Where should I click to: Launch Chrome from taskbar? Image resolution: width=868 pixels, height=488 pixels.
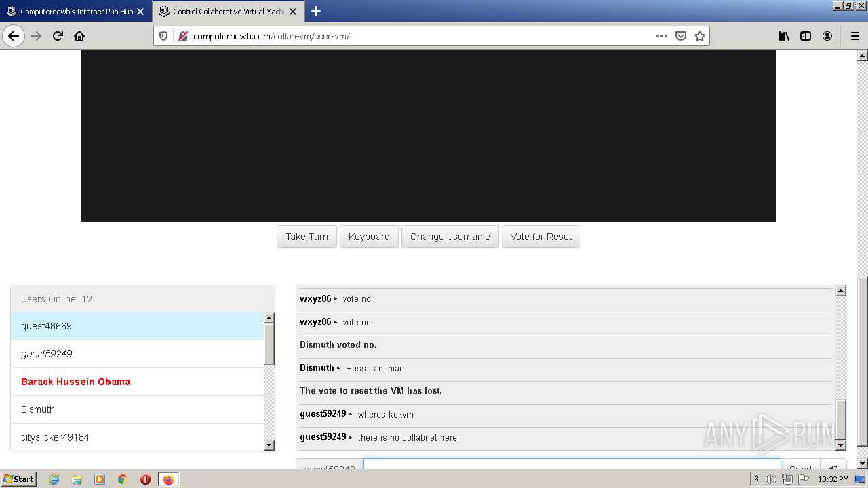pyautogui.click(x=123, y=479)
